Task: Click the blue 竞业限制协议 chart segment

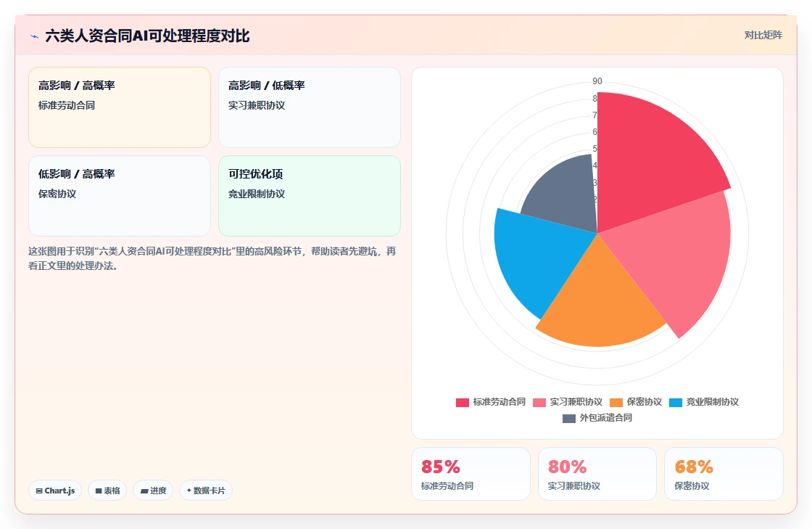Action: [539, 259]
